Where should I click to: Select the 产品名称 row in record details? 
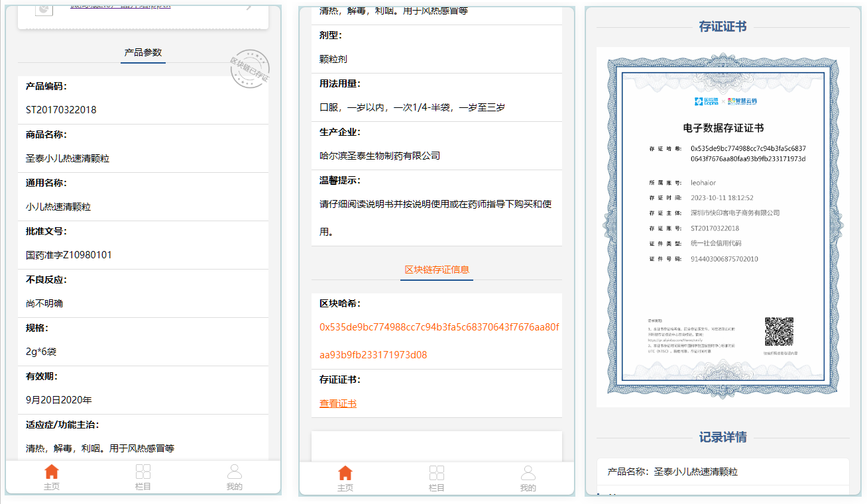[722, 472]
